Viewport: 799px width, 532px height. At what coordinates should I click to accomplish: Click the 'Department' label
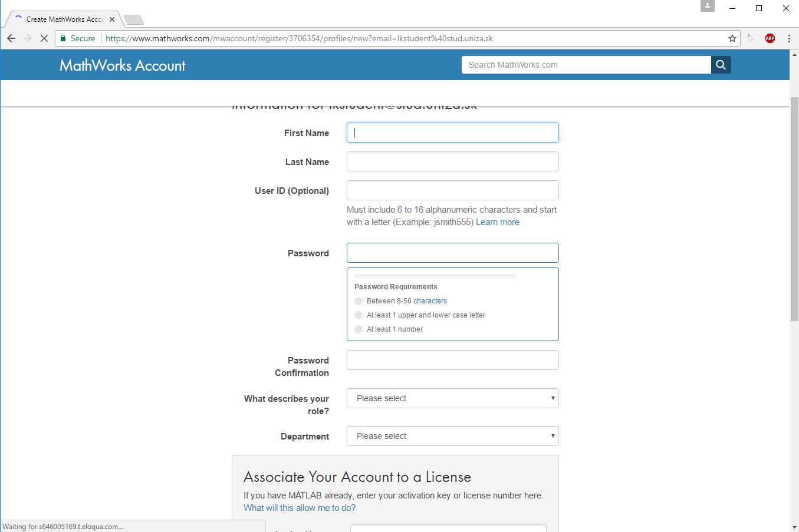tap(305, 437)
